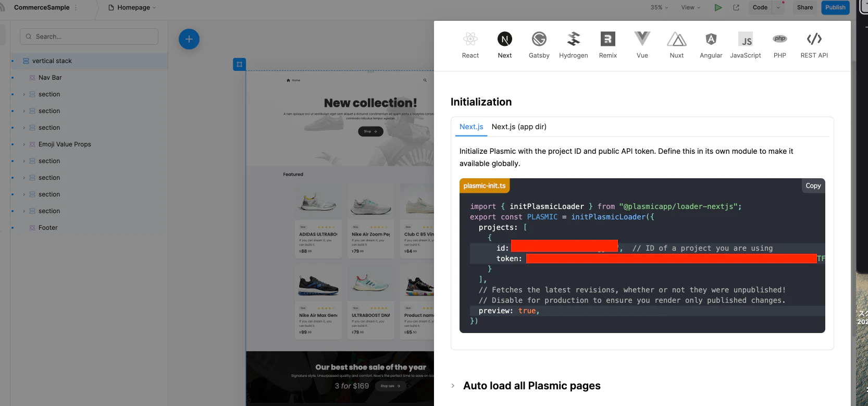Image resolution: width=868 pixels, height=406 pixels.
Task: Select the React framework icon
Action: tap(470, 39)
